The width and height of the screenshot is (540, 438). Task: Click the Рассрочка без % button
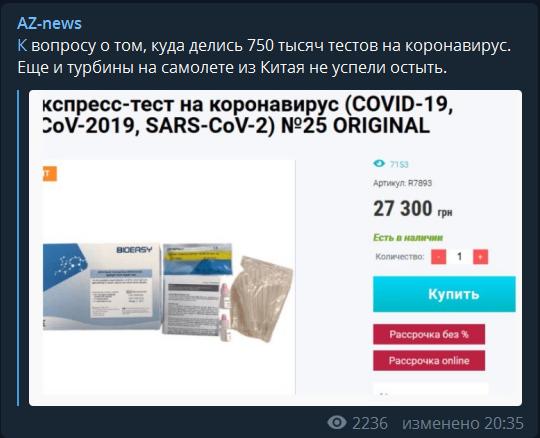[429, 334]
